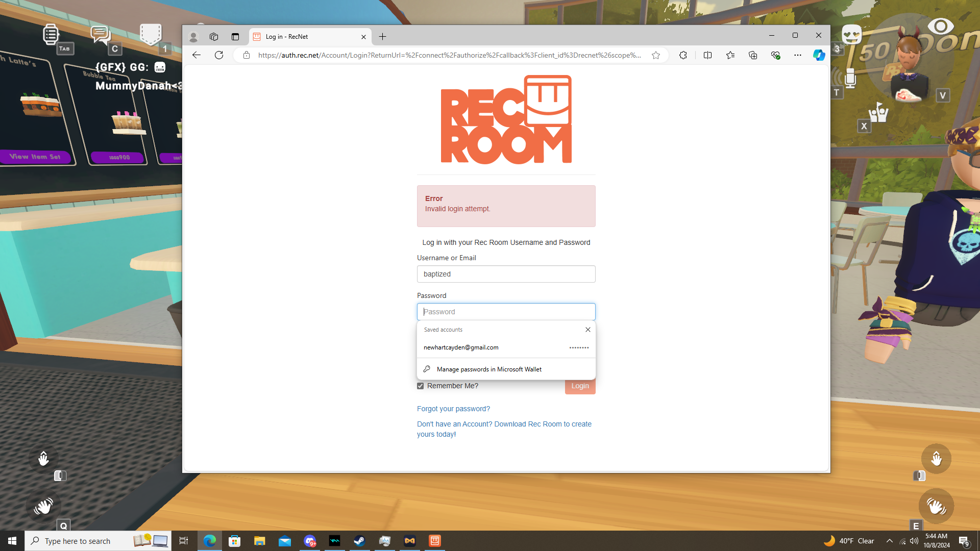Expand system tray hidden icons chevron
Viewport: 980px width, 551px height.
[x=889, y=541]
